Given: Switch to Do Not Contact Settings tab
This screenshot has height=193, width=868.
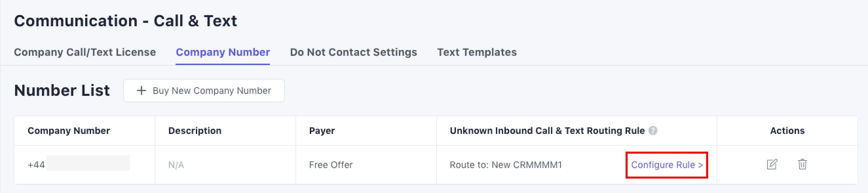Looking at the screenshot, I should pos(353,52).
